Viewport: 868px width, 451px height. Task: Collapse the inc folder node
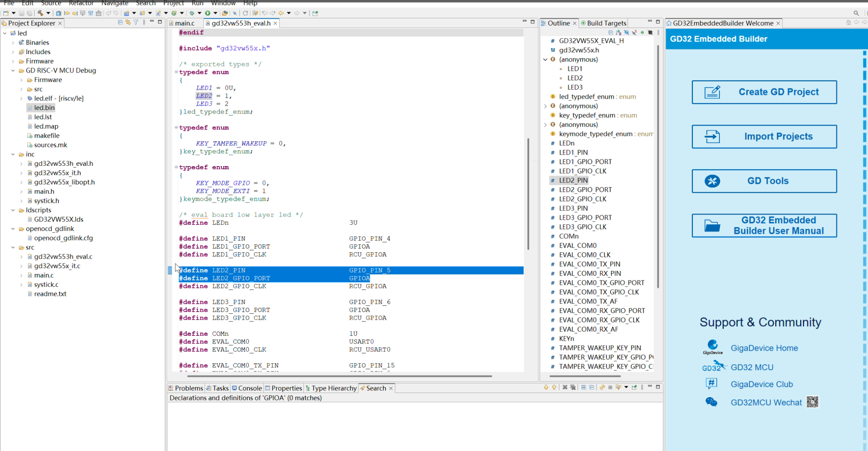pos(13,154)
